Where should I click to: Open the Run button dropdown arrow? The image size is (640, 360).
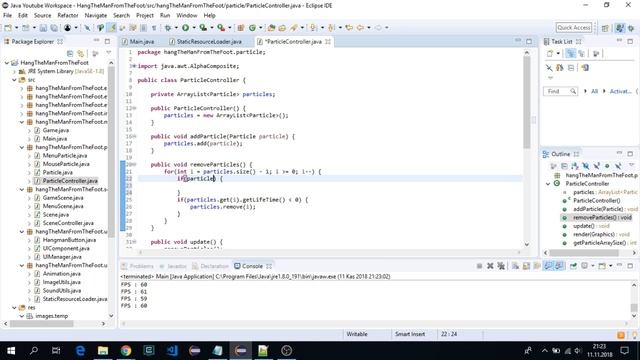(x=194, y=28)
